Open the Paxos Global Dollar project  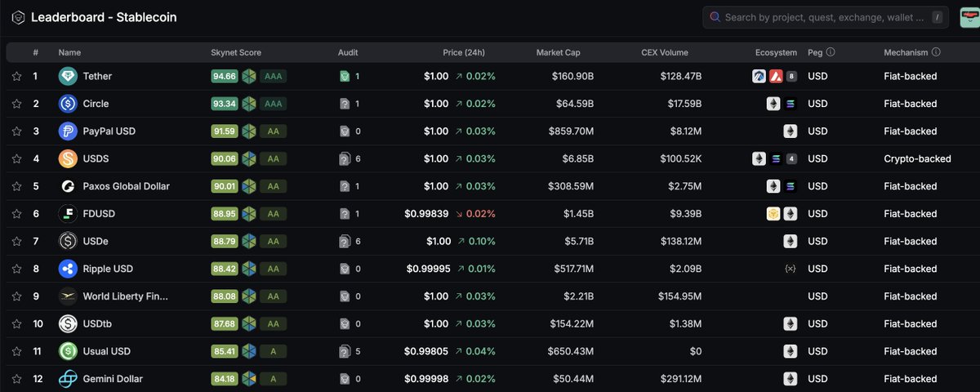point(127,186)
